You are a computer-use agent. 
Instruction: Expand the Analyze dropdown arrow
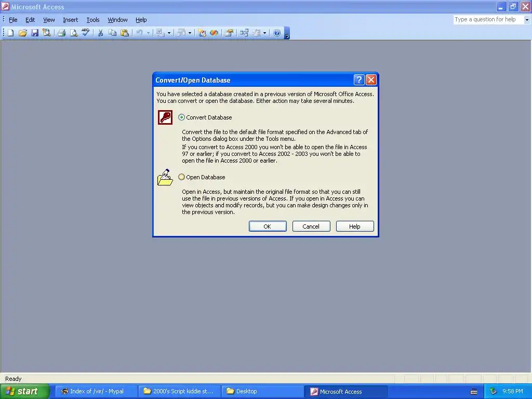click(190, 33)
